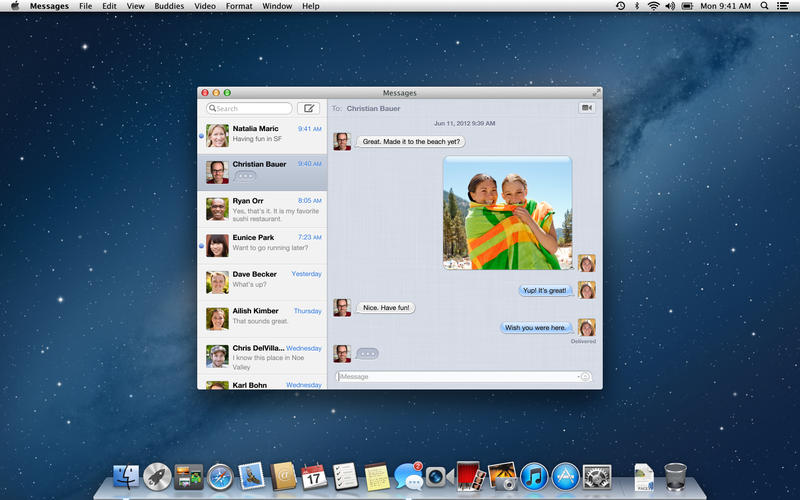Open the App Store dock icon
This screenshot has height=500, width=800.
pyautogui.click(x=565, y=477)
